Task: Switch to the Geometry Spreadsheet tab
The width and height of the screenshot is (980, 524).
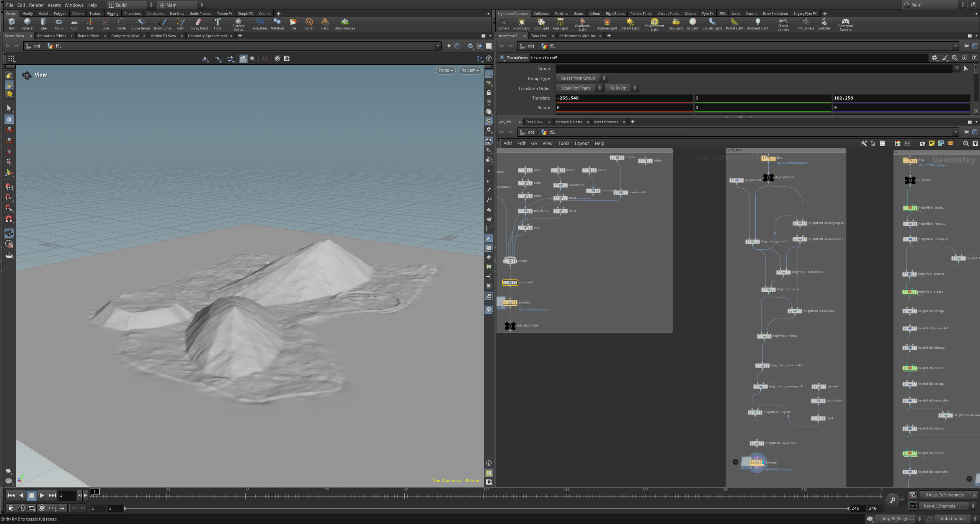Action: (x=207, y=36)
